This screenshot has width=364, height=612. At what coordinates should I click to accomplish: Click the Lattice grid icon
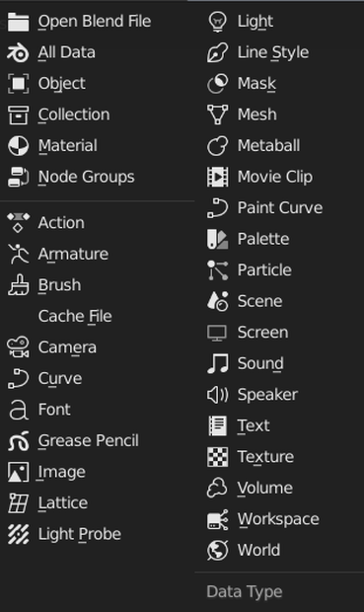coord(18,503)
